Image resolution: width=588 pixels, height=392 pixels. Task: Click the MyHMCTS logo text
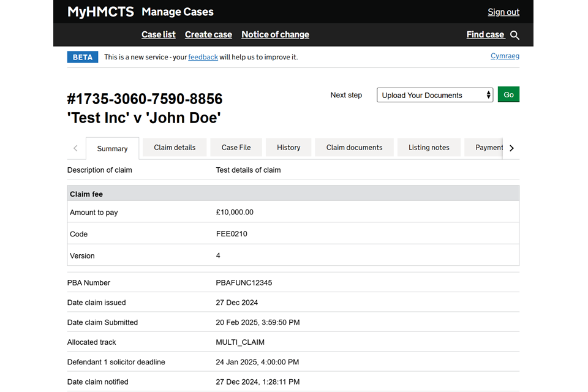point(100,12)
